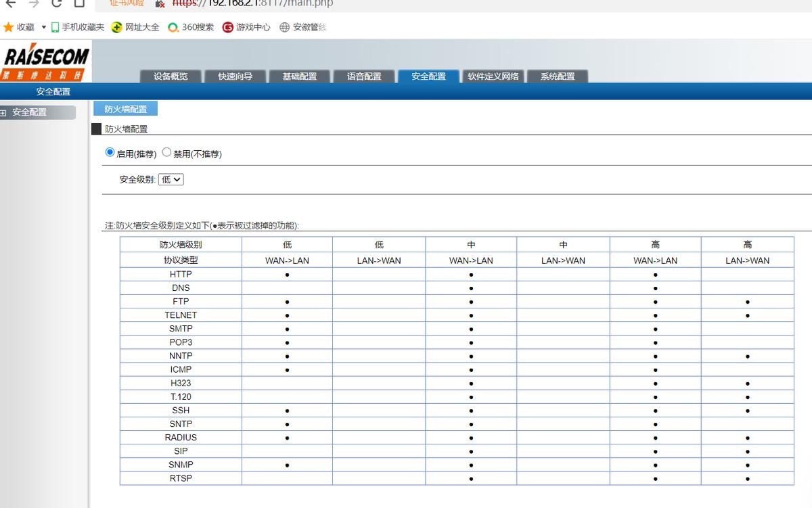Open the 360搜索 bookmark

[191, 27]
